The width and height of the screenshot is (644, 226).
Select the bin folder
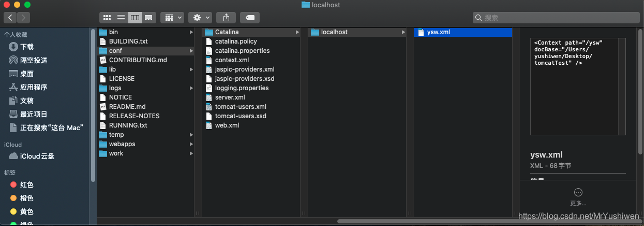tap(146, 32)
